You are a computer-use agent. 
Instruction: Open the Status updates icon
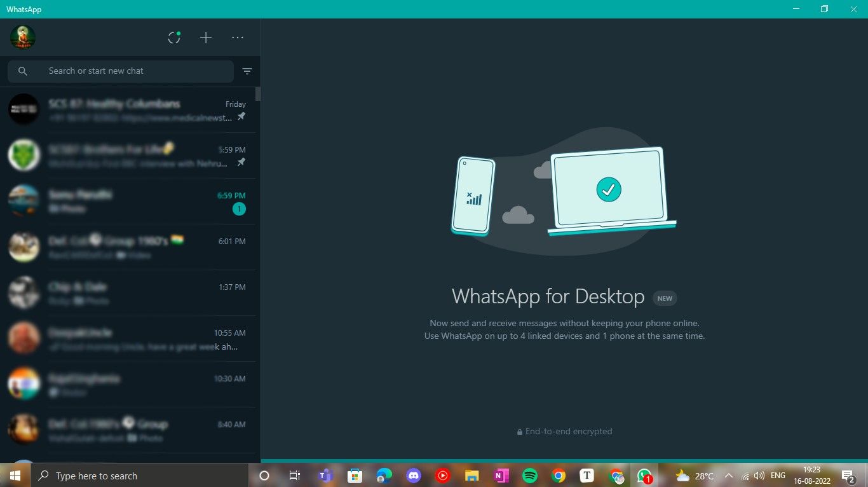pos(174,38)
